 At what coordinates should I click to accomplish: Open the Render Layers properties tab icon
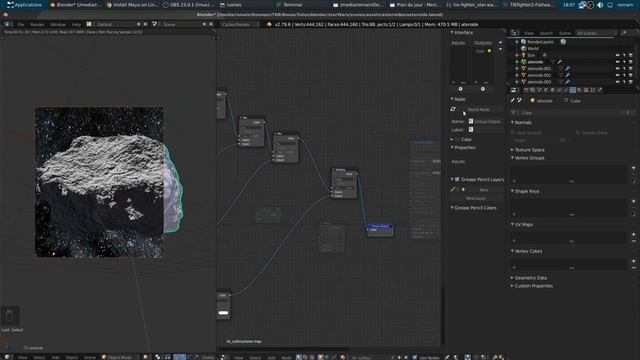coord(532,90)
